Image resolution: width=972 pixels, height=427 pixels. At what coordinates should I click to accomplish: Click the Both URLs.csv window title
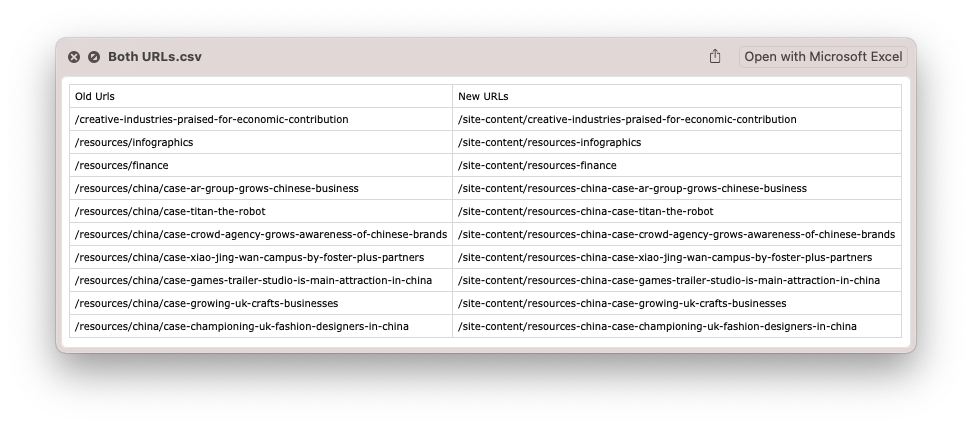155,57
